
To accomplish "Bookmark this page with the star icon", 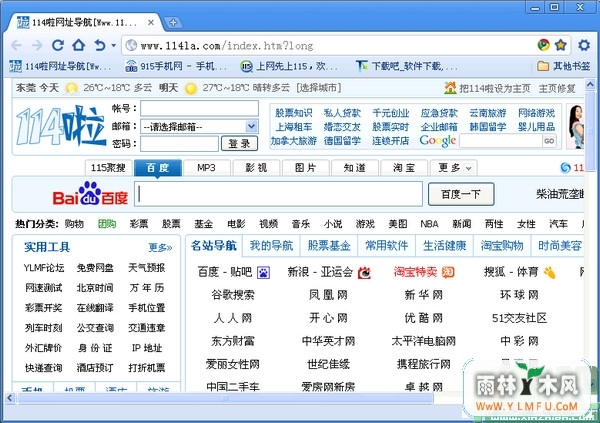I will click(x=561, y=45).
